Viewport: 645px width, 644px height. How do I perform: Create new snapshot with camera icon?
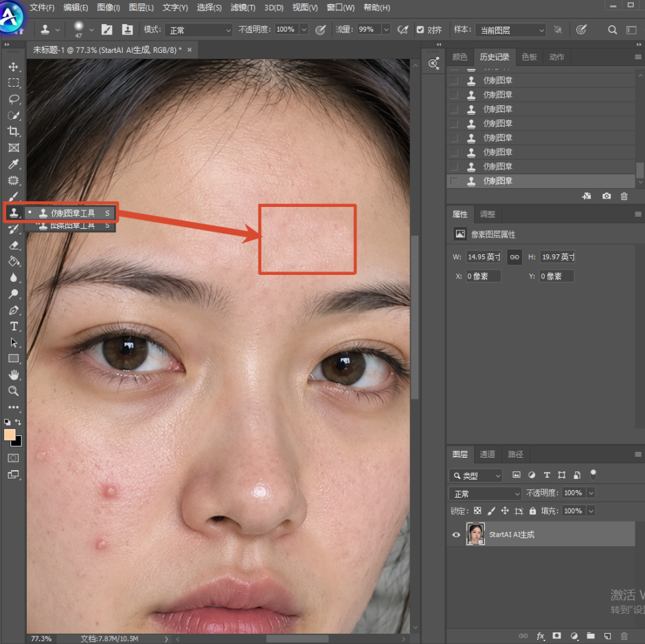click(x=607, y=197)
